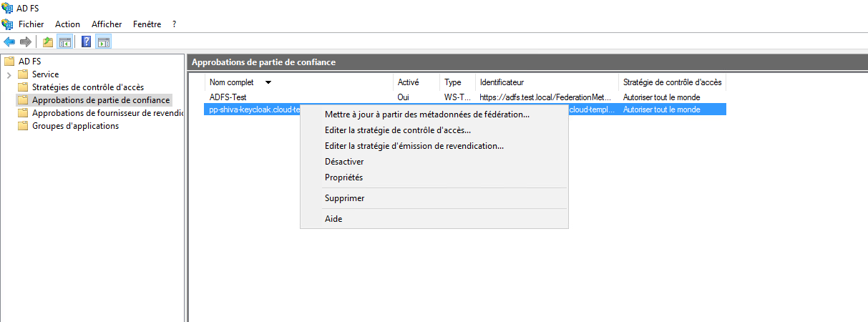Click the Nom complet sort arrow
This screenshot has width=868, height=322.
point(268,82)
